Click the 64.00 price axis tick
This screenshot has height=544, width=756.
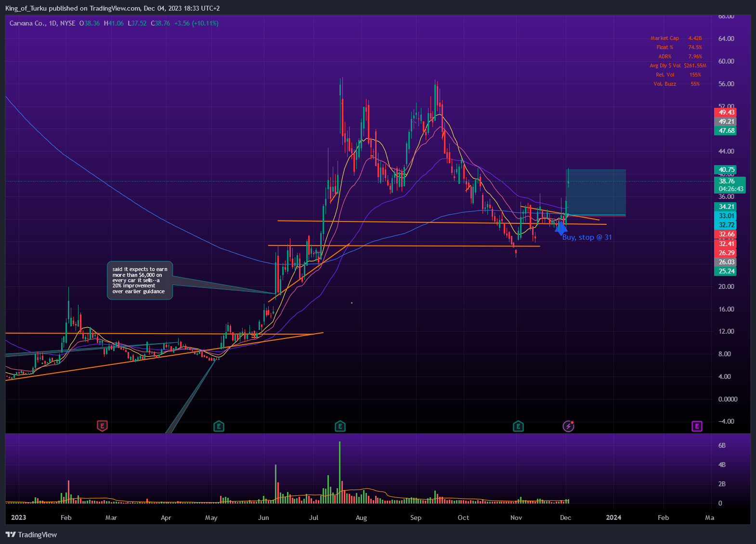click(x=726, y=39)
